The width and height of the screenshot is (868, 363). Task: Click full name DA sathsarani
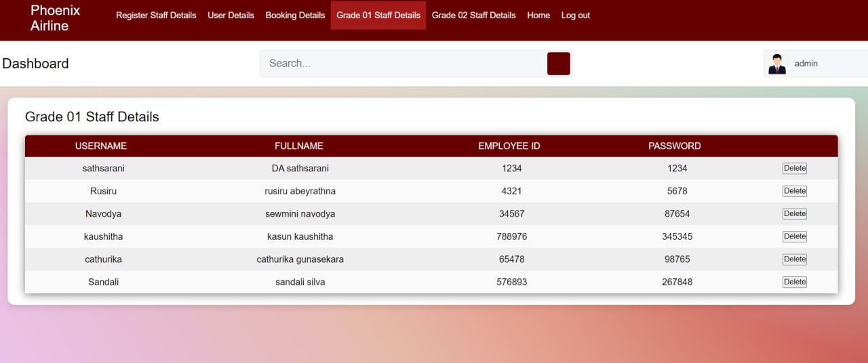click(300, 168)
